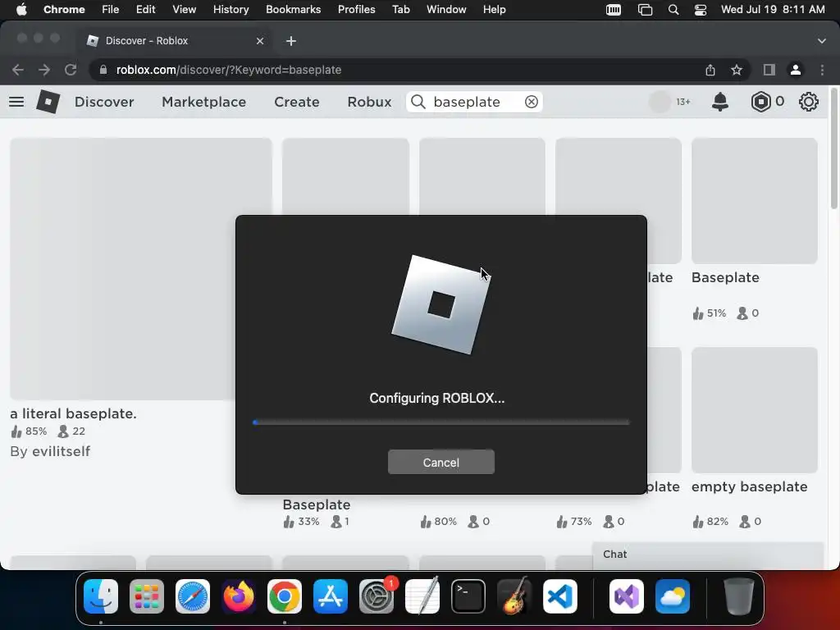The width and height of the screenshot is (840, 630).
Task: Open the Roblox settings gear
Action: pyautogui.click(x=808, y=102)
